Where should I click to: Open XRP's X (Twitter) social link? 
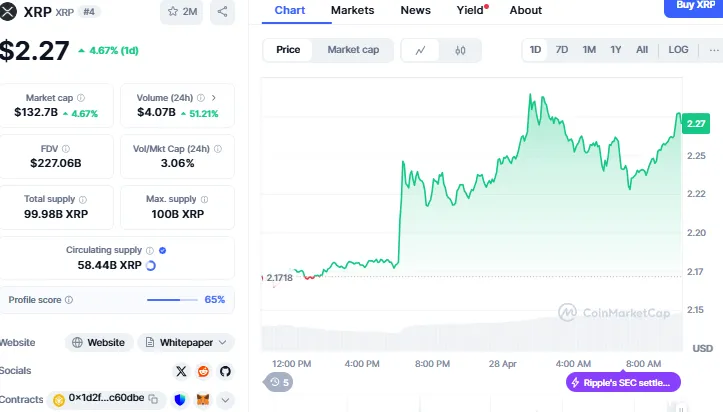181,371
